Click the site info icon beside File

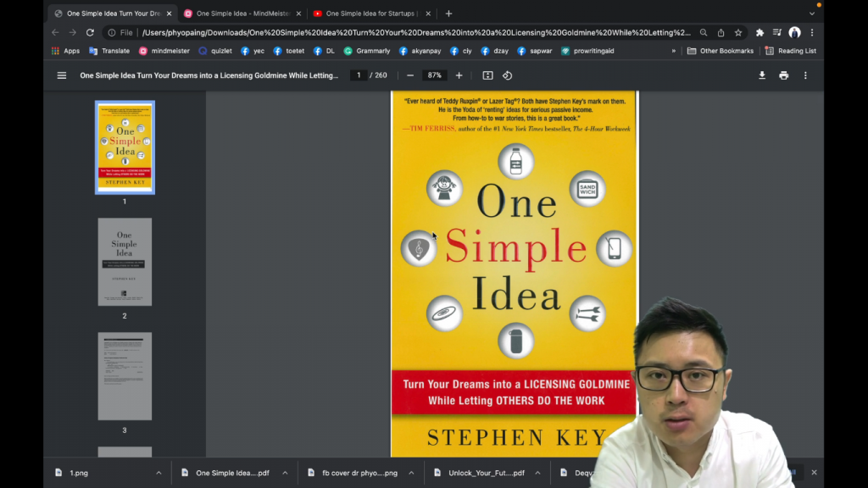click(x=112, y=33)
